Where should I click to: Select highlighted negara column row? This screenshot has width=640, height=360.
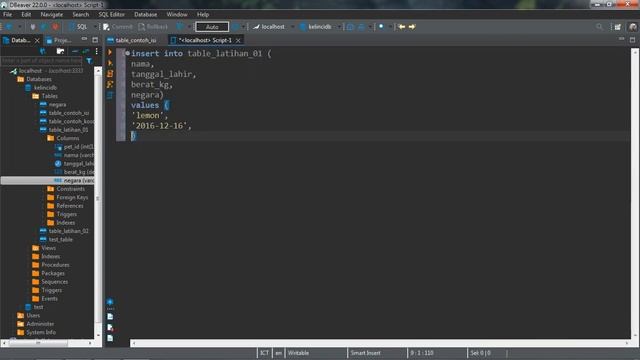(x=47, y=180)
